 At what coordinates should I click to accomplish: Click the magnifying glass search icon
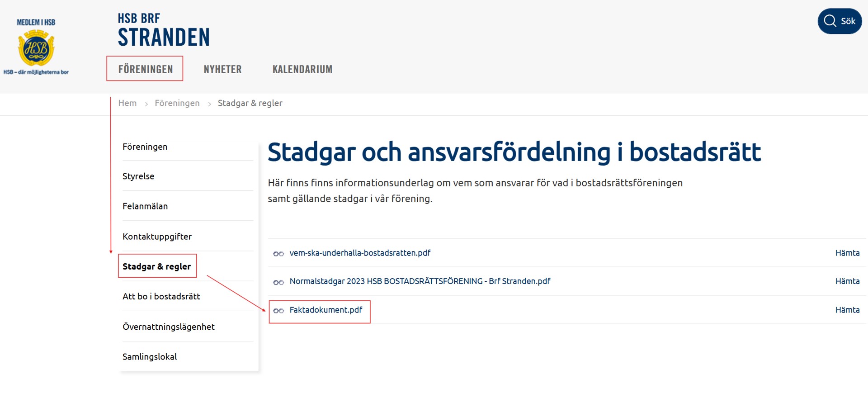pyautogui.click(x=830, y=21)
